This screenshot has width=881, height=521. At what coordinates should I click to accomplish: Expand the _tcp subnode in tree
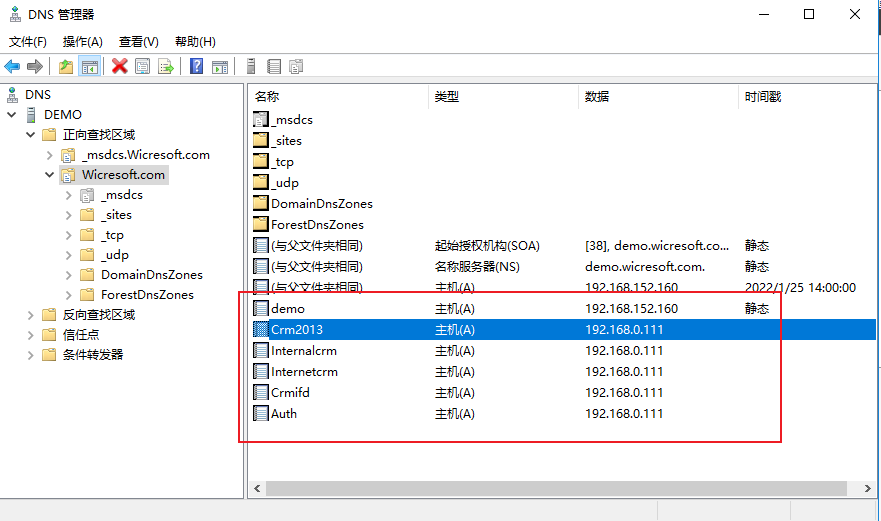pos(69,235)
